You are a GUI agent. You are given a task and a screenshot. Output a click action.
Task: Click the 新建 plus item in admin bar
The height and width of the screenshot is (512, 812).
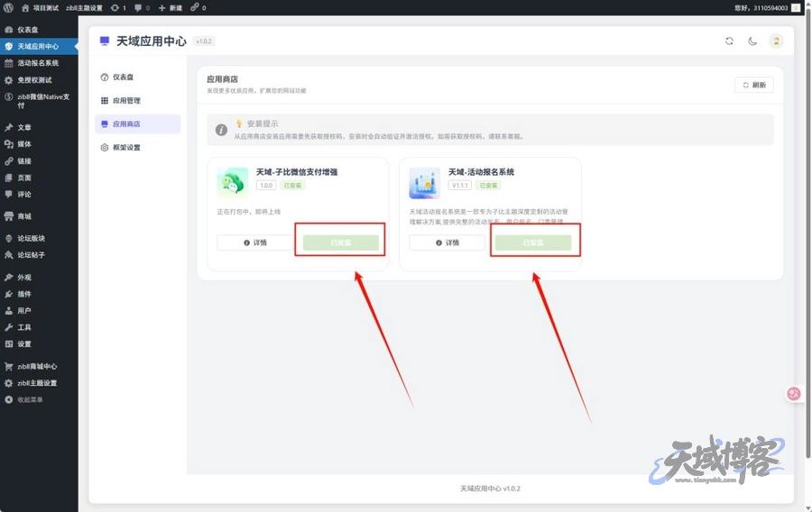click(x=171, y=8)
